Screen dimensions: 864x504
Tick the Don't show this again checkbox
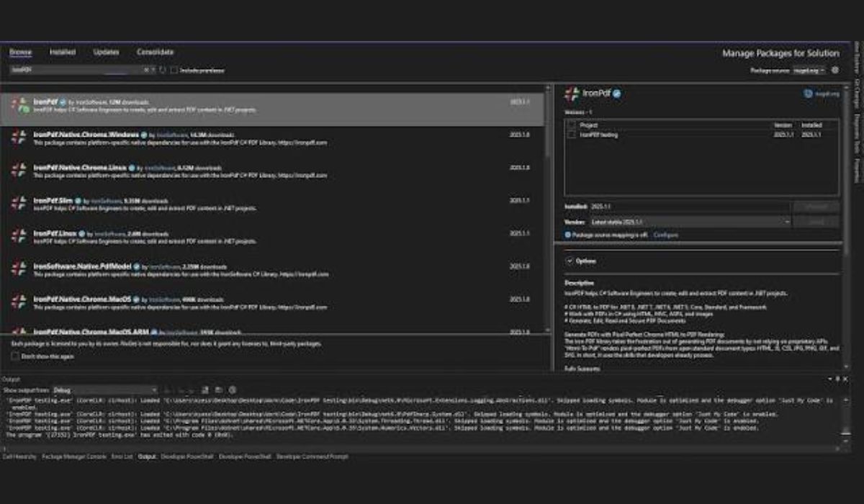pos(15,356)
